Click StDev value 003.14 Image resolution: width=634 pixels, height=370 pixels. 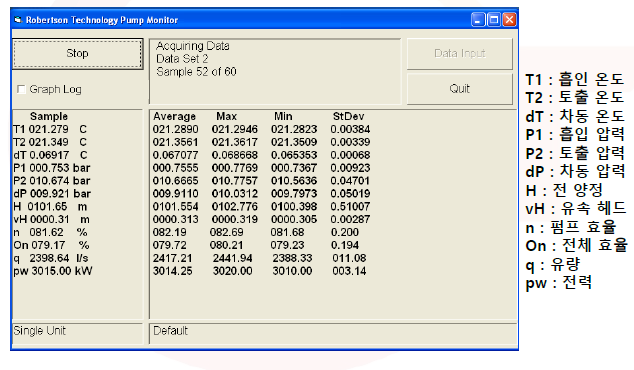coord(349,271)
